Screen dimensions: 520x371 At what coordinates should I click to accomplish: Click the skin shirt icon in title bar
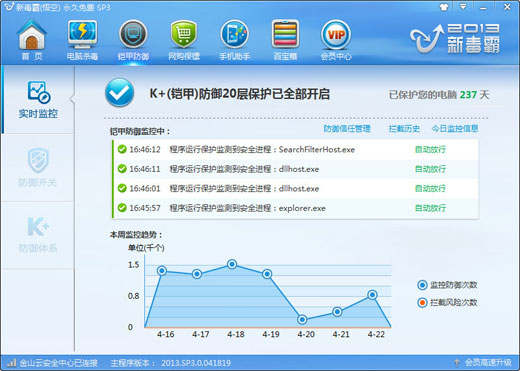pos(444,7)
